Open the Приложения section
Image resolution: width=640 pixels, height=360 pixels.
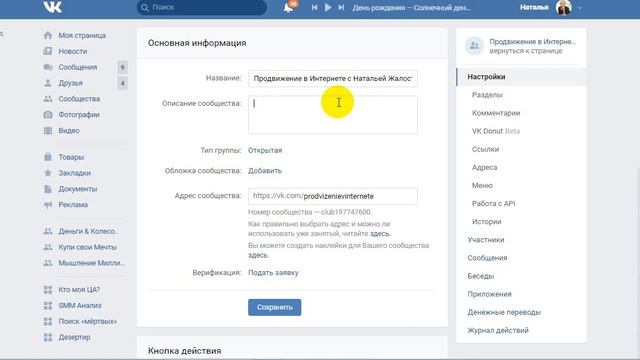(489, 294)
